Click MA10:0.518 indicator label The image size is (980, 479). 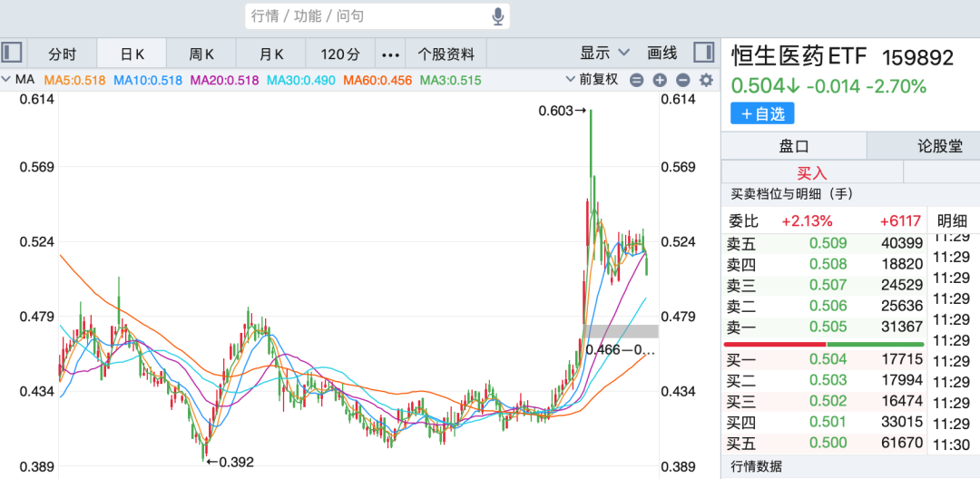pyautogui.click(x=148, y=80)
